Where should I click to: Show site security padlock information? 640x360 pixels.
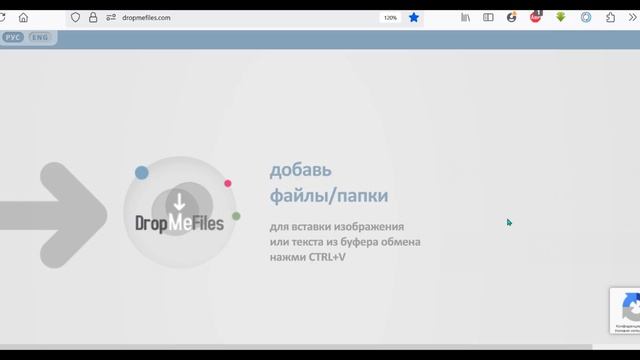point(93,18)
